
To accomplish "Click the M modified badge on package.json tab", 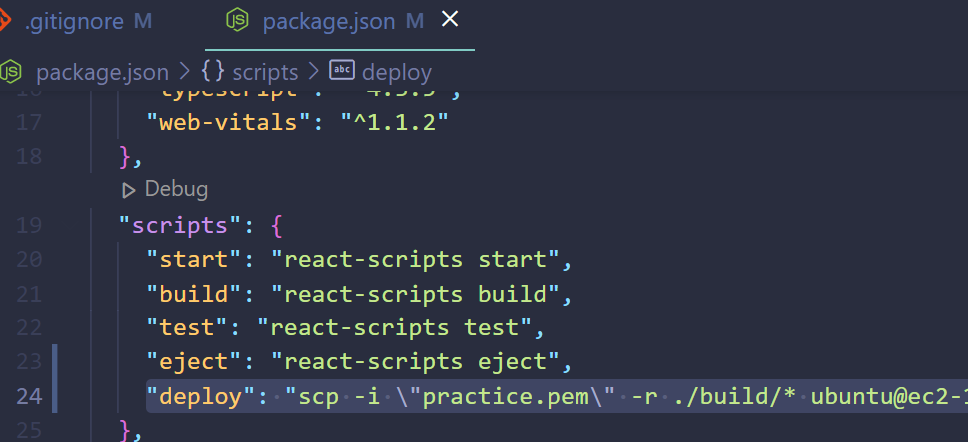I will (x=415, y=22).
